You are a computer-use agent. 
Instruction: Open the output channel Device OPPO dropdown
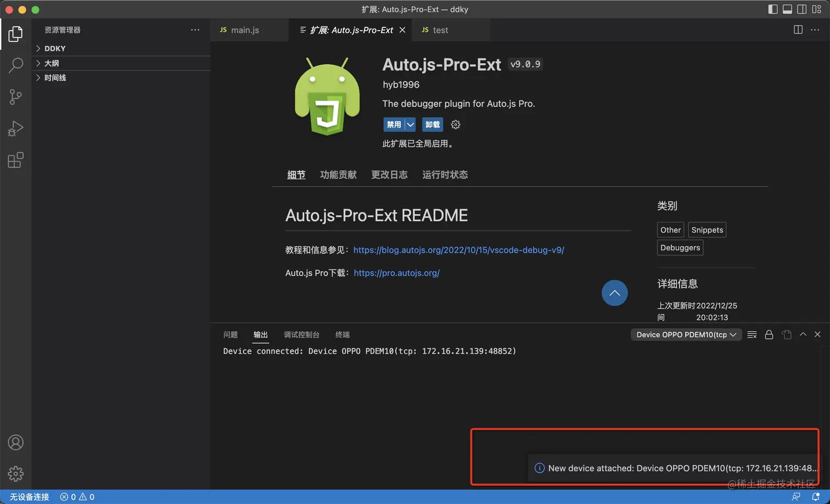(x=686, y=334)
